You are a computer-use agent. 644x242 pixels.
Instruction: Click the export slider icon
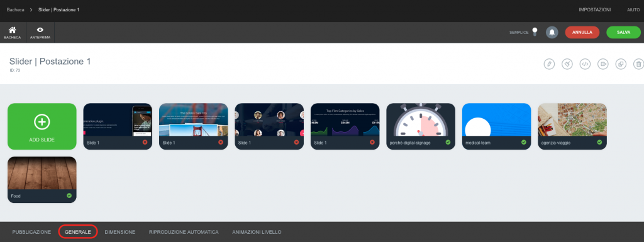603,64
